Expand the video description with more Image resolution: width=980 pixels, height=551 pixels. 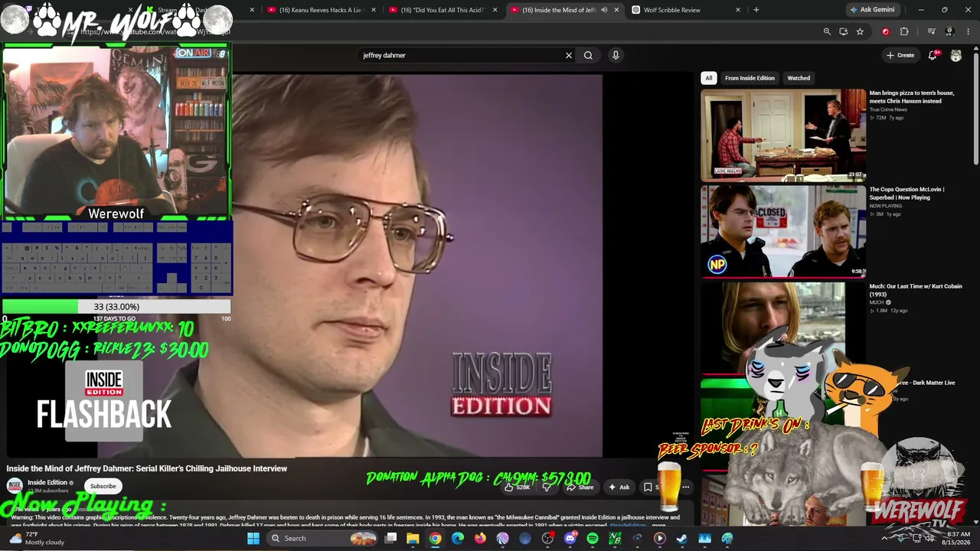click(x=658, y=526)
